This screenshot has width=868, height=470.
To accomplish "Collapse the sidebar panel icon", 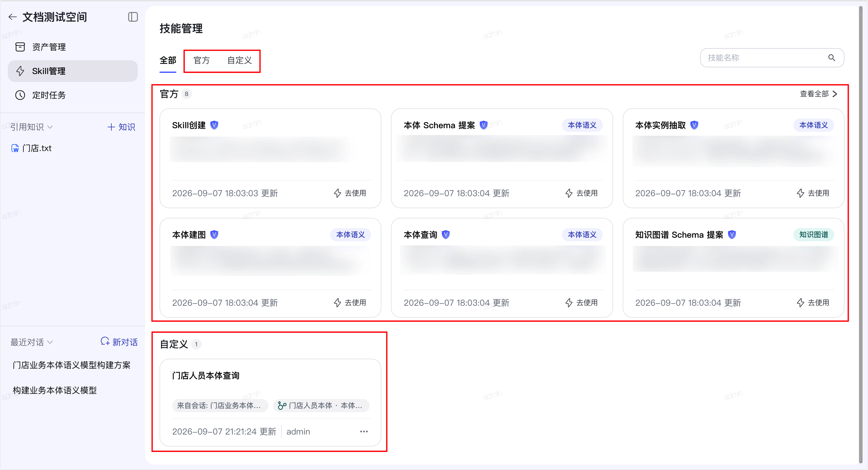I will (x=133, y=17).
